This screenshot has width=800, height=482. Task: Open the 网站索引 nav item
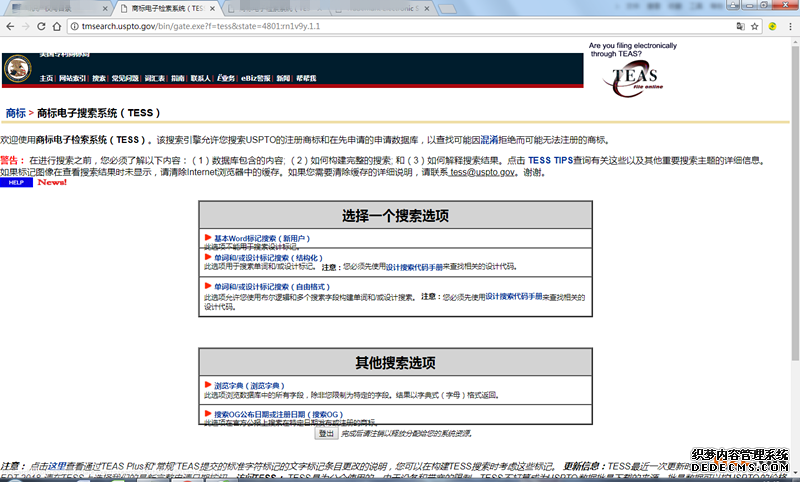click(72, 78)
